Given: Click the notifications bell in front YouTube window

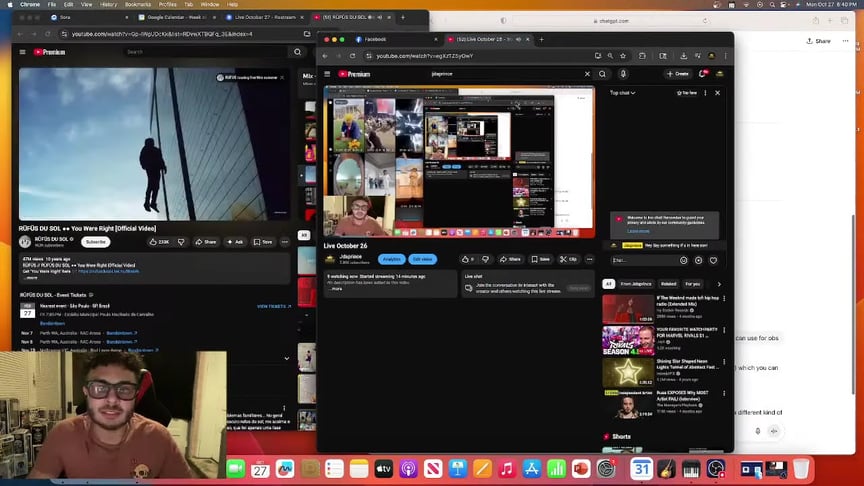Looking at the screenshot, I should click(x=703, y=73).
